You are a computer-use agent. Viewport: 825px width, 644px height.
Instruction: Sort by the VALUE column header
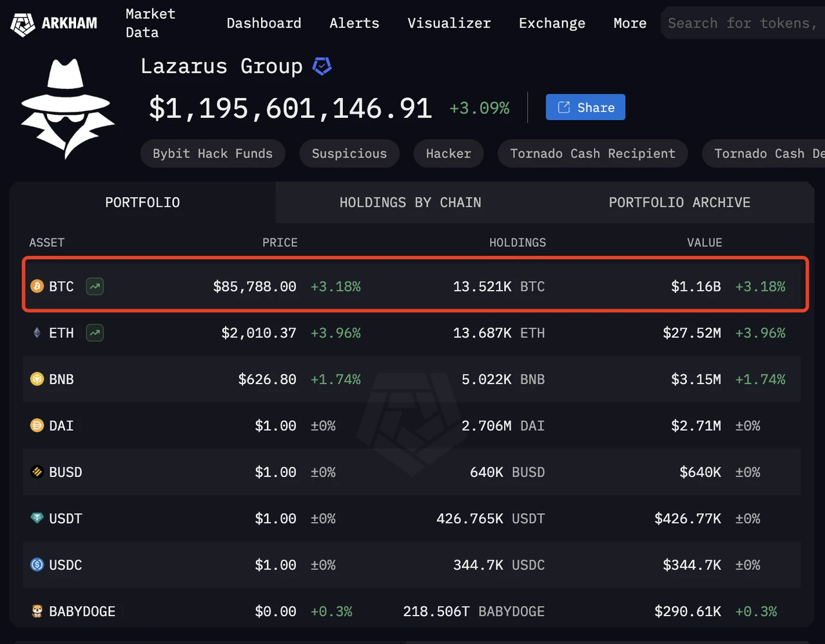(x=704, y=242)
